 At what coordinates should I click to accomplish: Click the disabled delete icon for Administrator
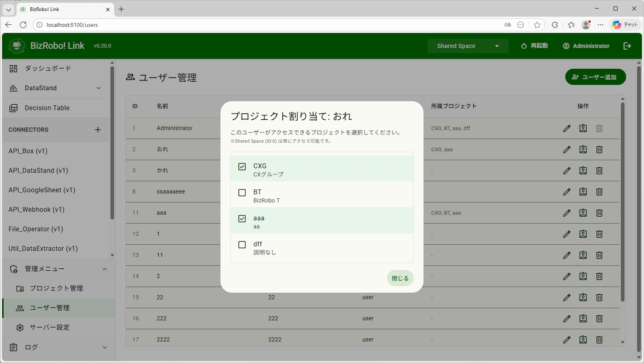click(599, 128)
